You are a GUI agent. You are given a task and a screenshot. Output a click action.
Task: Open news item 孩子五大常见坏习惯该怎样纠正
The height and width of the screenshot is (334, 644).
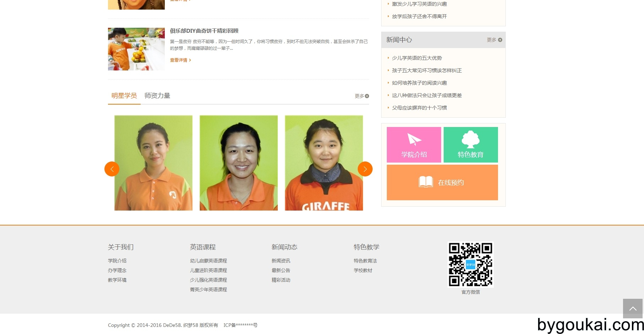click(x=427, y=70)
